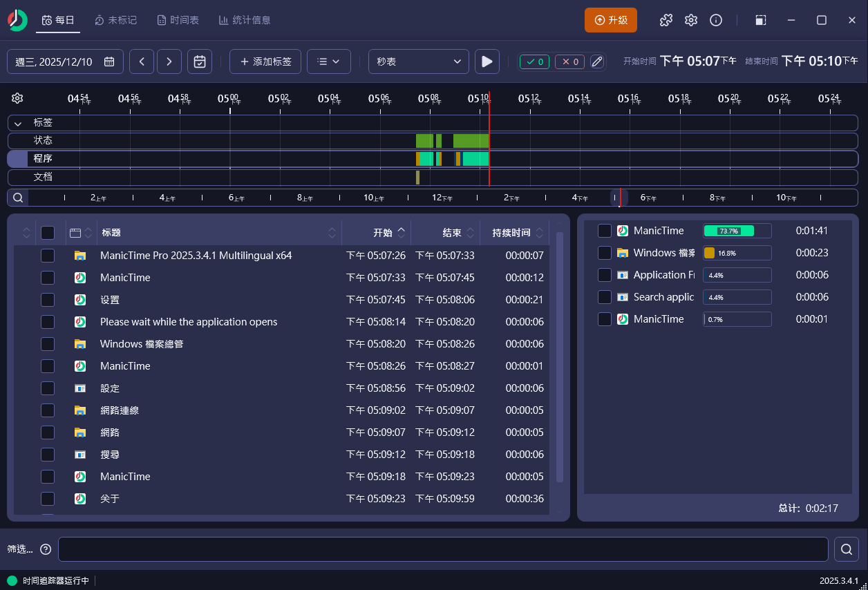Sort by 标题 column header arrows
The image size is (868, 590).
point(332,233)
